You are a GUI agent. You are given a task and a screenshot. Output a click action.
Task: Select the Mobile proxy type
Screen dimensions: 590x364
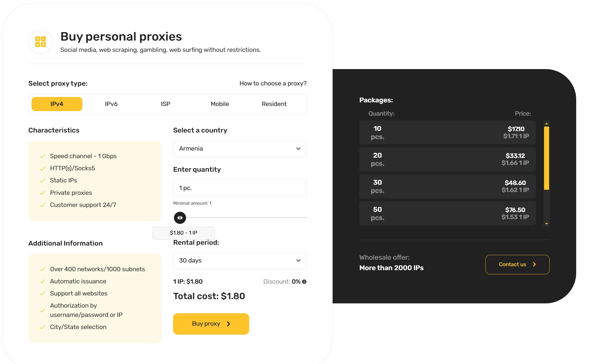pyautogui.click(x=220, y=104)
